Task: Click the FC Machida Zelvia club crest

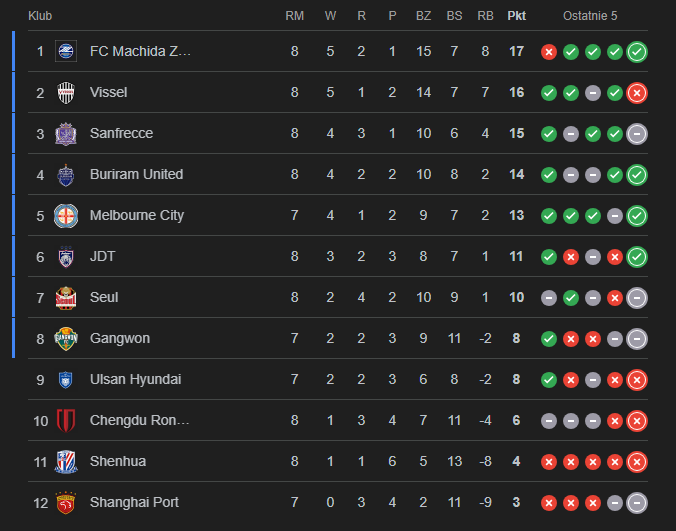Action: click(x=67, y=51)
